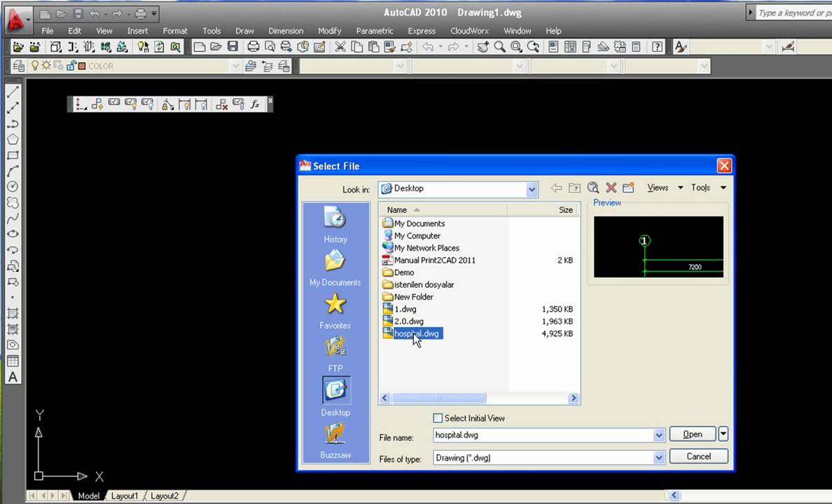832x504 pixels.
Task: Expand the Look in Desktop dropdown
Action: [532, 190]
